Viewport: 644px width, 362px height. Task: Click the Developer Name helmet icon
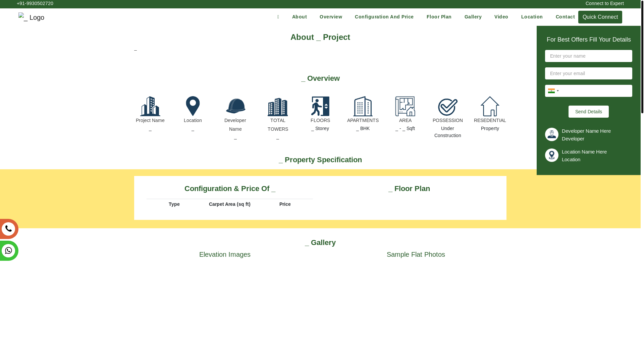[235, 106]
